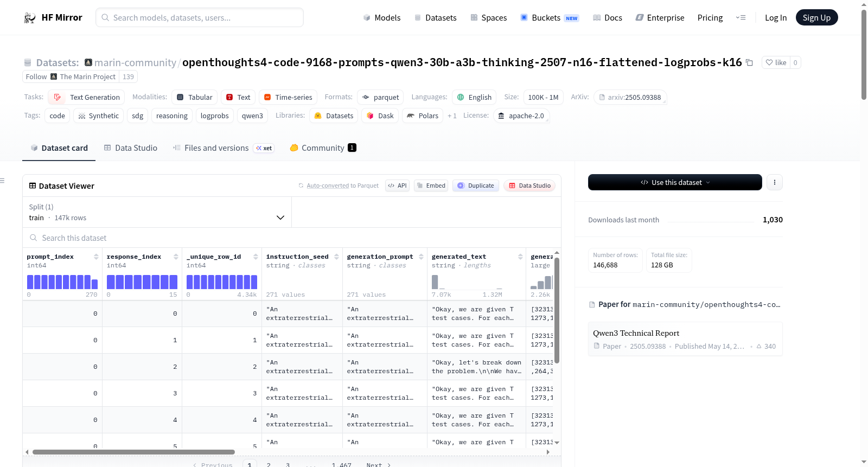Open Qwen3 Technical Report paper
Image resolution: width=868 pixels, height=467 pixels.
coord(685,339)
